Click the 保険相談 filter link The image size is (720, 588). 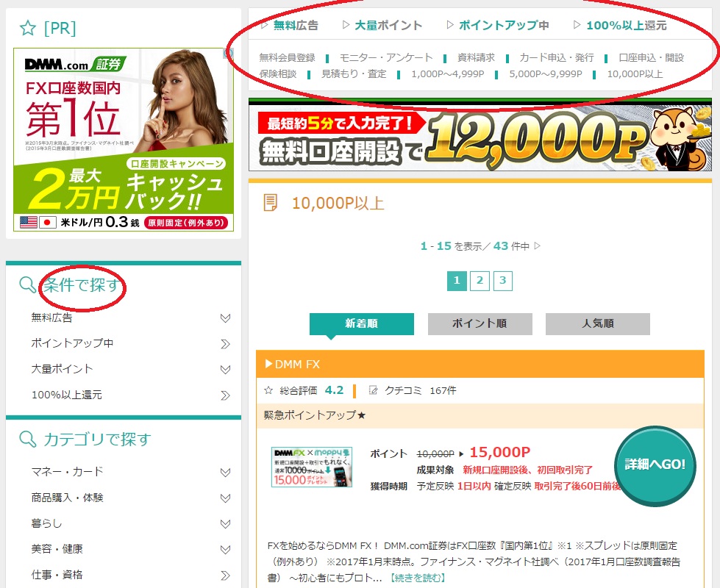(x=278, y=74)
